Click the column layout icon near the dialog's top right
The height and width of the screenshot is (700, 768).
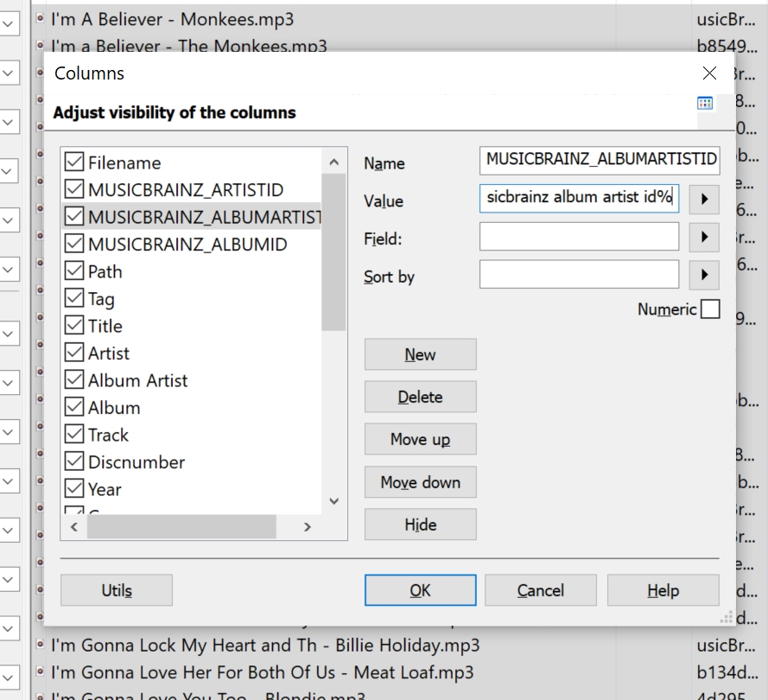click(705, 104)
